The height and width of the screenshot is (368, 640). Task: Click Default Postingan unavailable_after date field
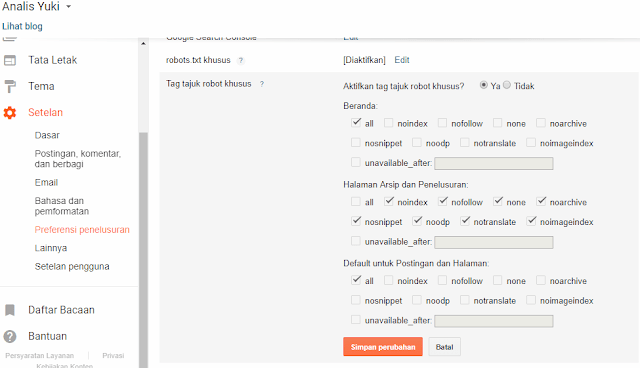(x=494, y=321)
